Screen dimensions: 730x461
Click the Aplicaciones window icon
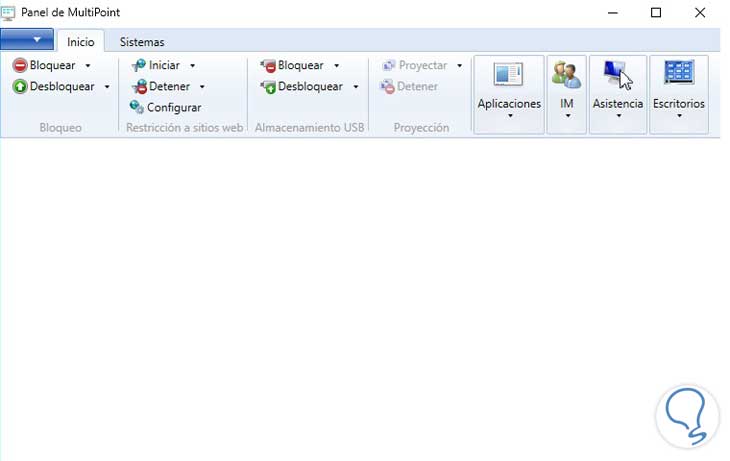pyautogui.click(x=508, y=74)
